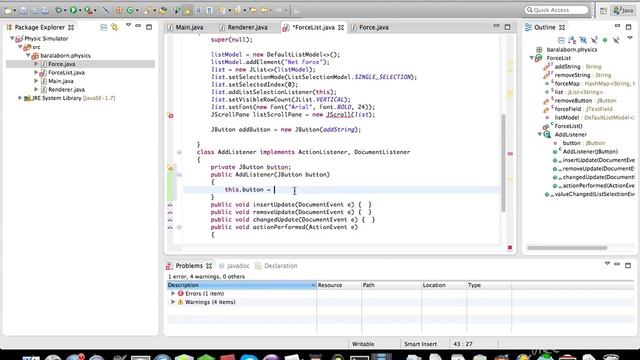Click the warning marker beside private JButton line
This screenshot has width=640, height=360.
point(171,167)
